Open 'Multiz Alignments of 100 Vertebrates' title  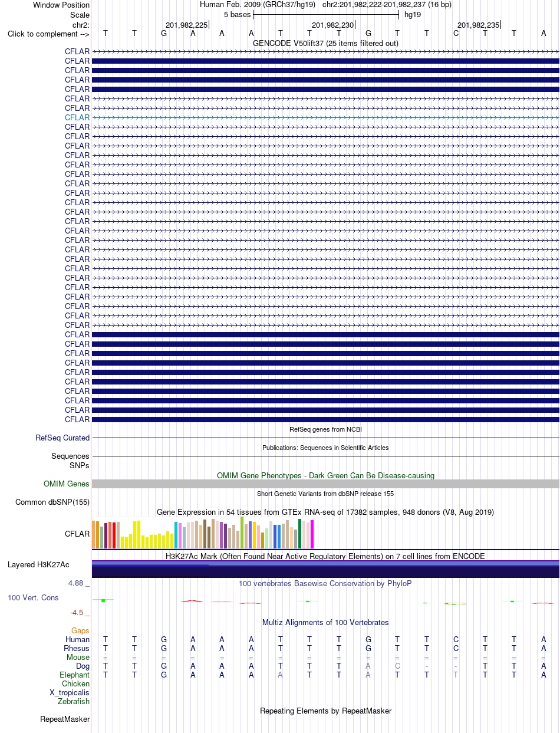point(325,623)
